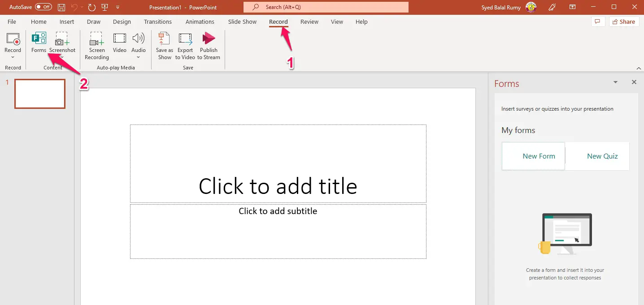This screenshot has height=305, width=644.
Task: Toggle the AutoSave switch
Action: (44, 7)
